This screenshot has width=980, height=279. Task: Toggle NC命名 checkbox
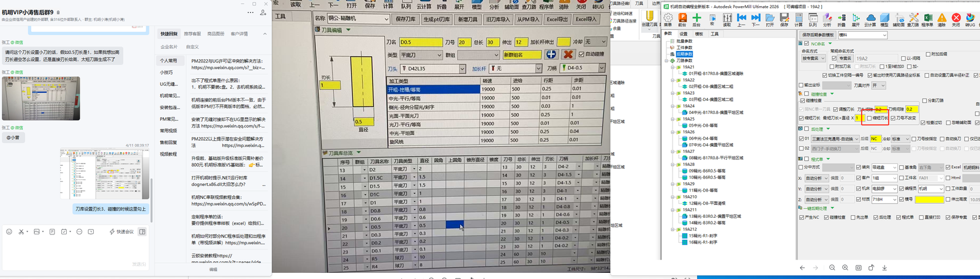tap(806, 43)
